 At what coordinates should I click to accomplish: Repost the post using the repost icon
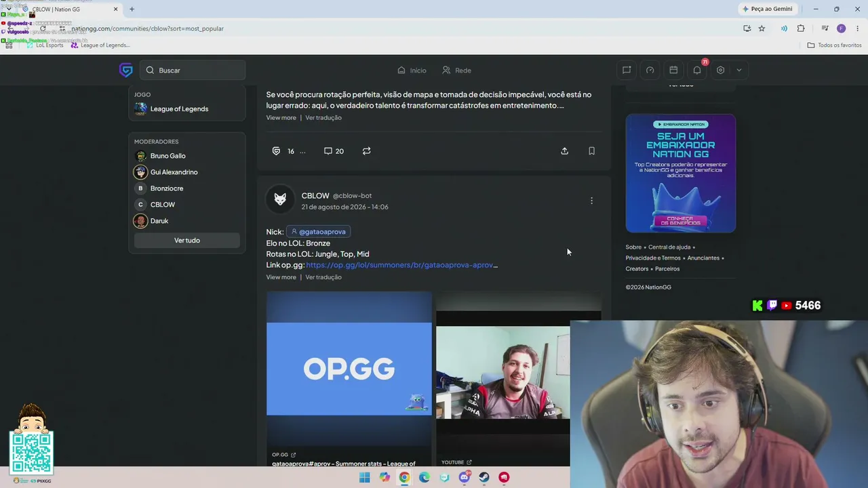point(366,151)
